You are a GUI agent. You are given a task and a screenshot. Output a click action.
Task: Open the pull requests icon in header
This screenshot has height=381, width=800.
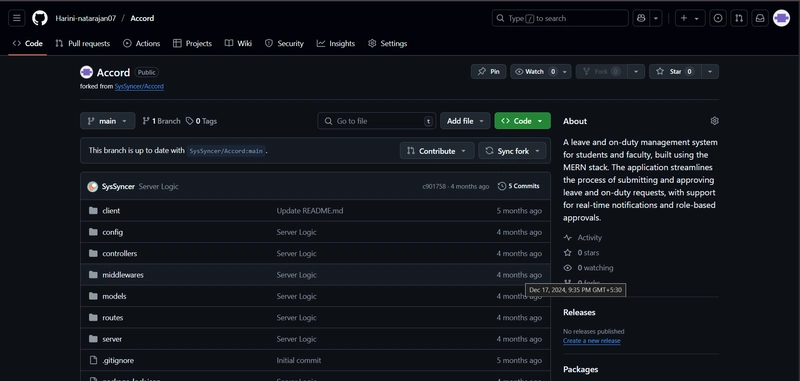point(739,18)
